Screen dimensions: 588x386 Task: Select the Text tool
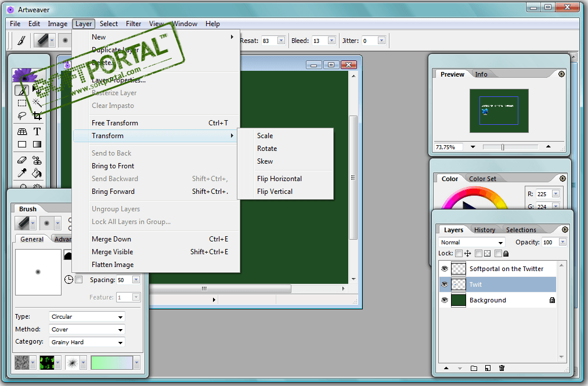point(37,132)
